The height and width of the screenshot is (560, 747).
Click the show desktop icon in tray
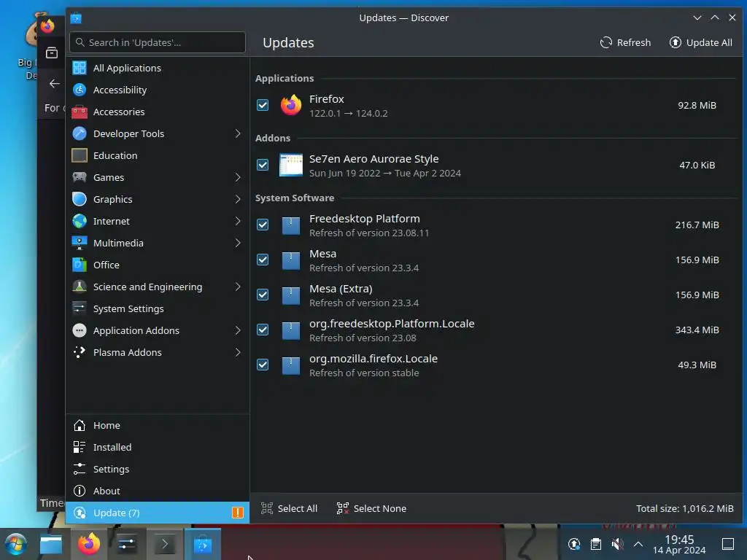(728, 544)
